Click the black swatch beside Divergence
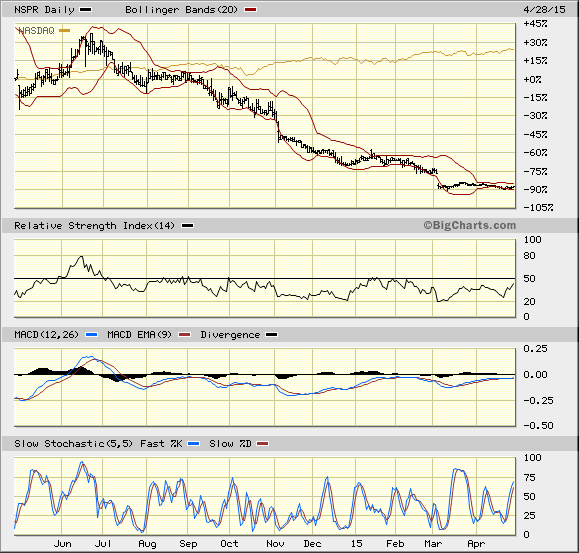This screenshot has height=553, width=579. [x=272, y=335]
